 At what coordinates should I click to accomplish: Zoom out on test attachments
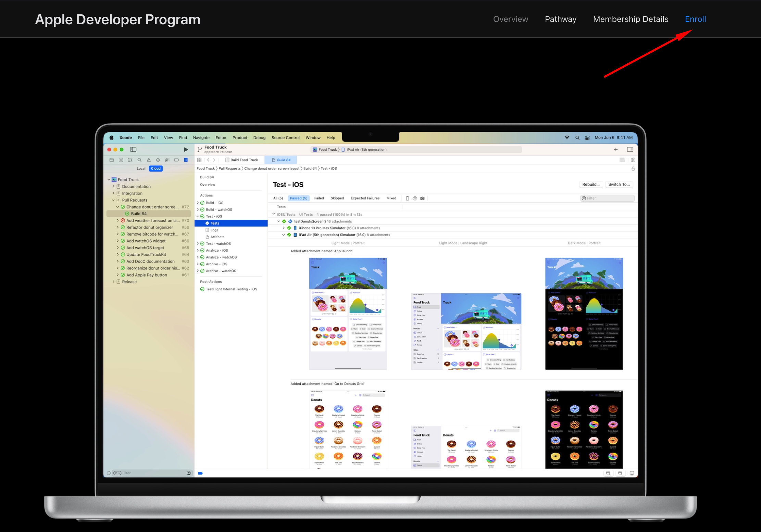point(608,473)
